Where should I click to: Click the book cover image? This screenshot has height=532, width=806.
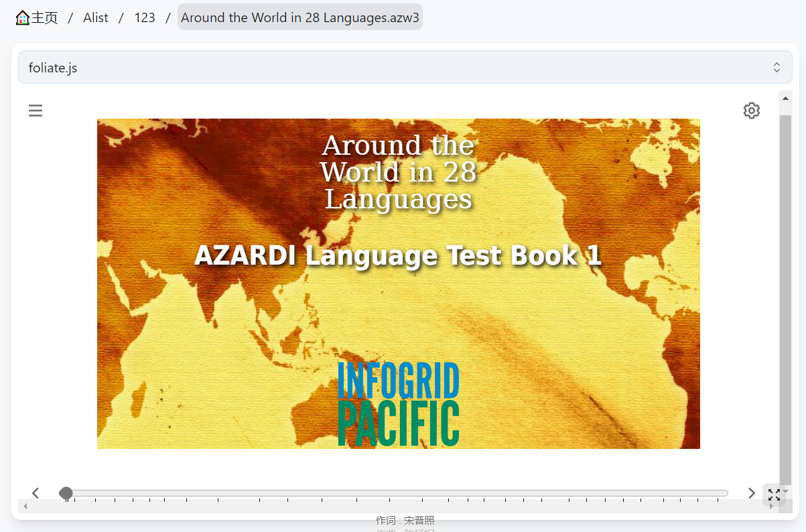pos(399,283)
